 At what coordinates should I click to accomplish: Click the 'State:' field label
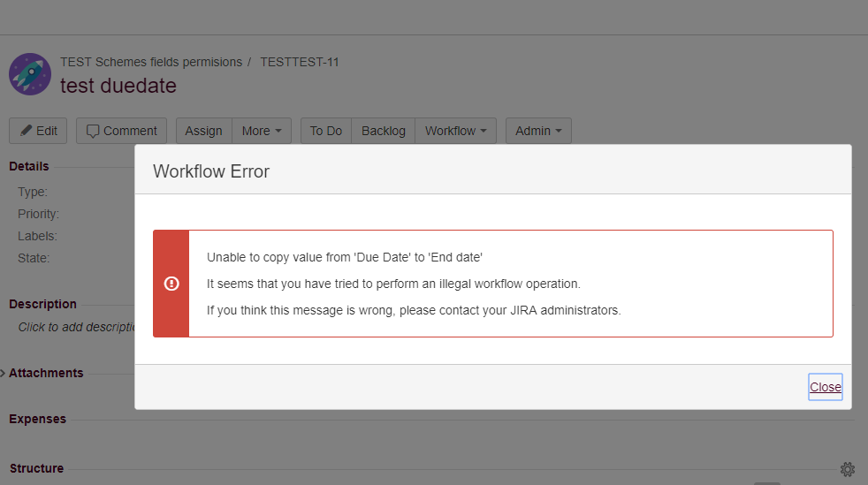click(x=34, y=258)
